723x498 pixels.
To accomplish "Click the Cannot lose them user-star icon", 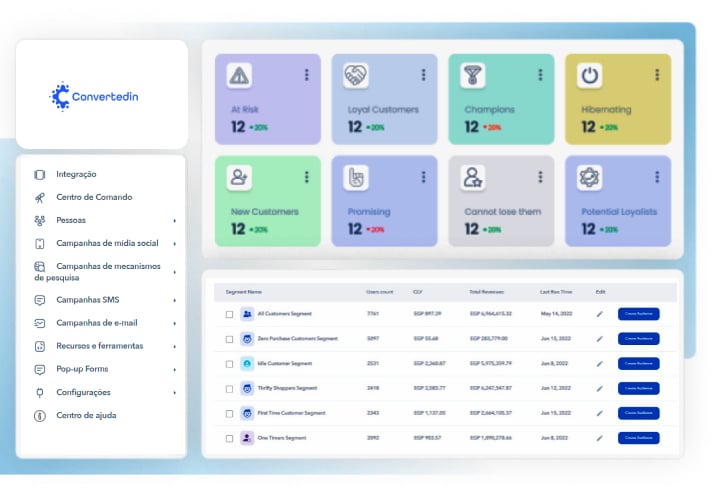I will [473, 178].
